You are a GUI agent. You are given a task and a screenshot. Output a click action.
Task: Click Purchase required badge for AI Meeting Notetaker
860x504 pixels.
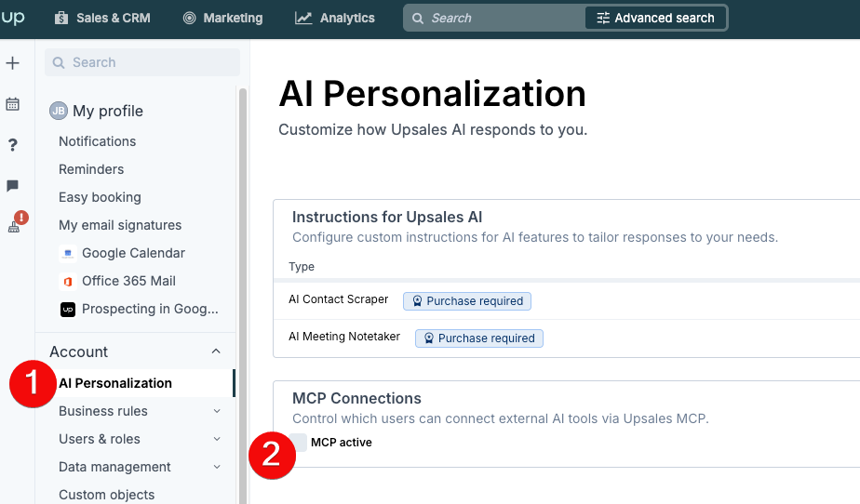479,338
